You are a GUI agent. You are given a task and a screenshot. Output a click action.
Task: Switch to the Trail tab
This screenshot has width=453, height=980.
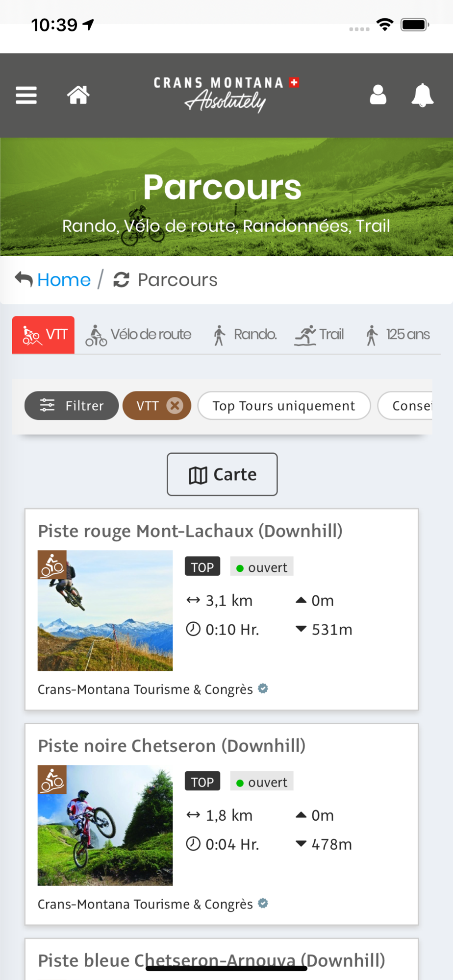pyautogui.click(x=320, y=335)
